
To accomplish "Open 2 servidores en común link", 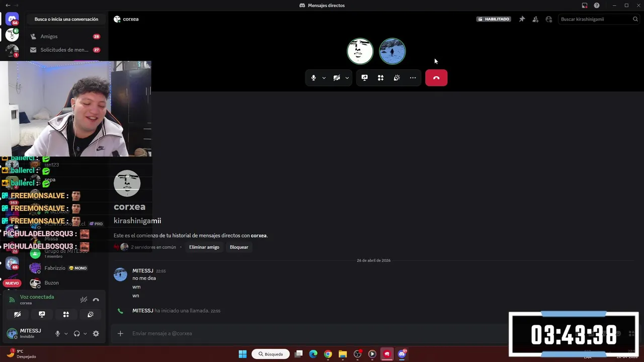I will coord(153,247).
